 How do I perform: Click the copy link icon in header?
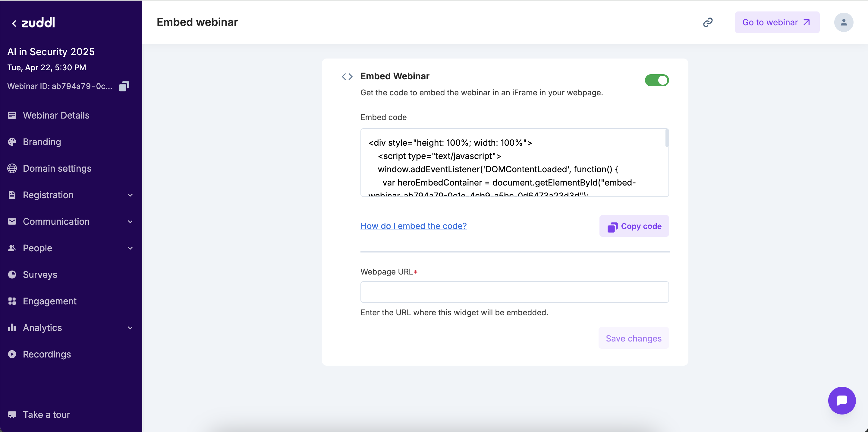click(x=708, y=22)
